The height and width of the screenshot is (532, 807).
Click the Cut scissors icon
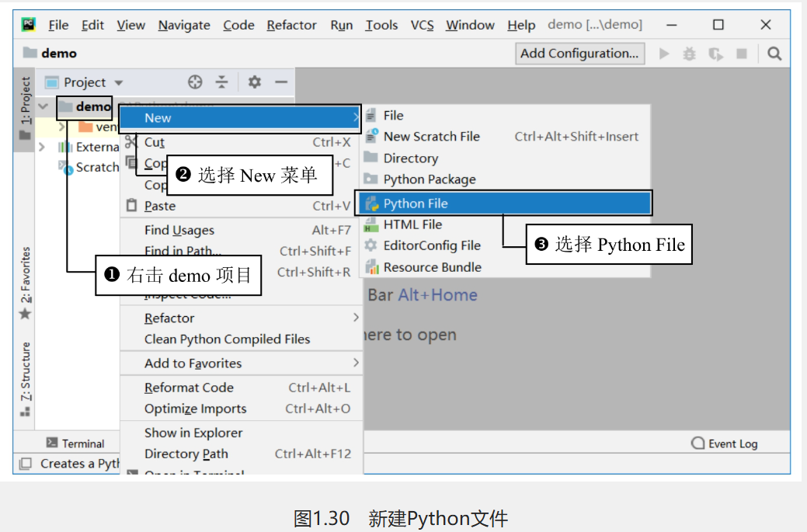pyautogui.click(x=131, y=141)
